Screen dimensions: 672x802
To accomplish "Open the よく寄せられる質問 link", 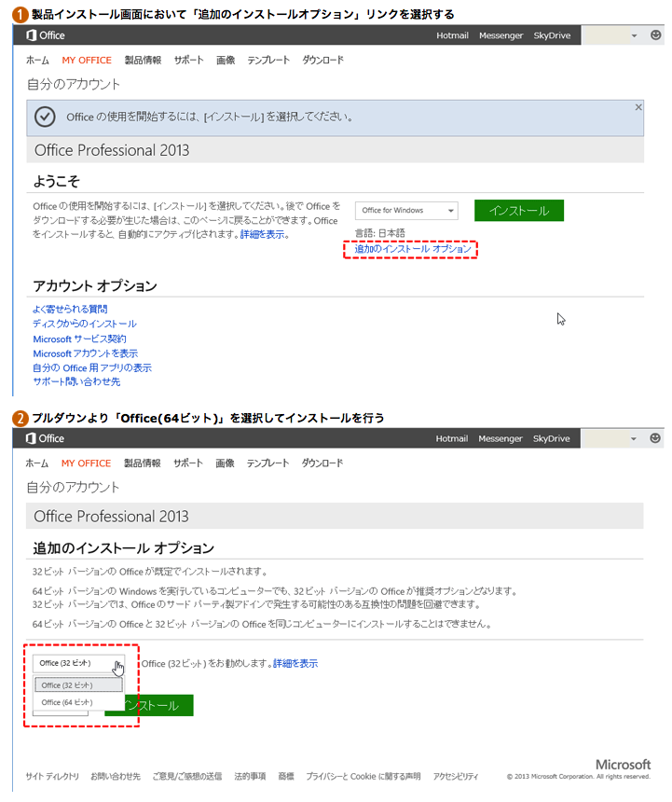I will [70, 309].
